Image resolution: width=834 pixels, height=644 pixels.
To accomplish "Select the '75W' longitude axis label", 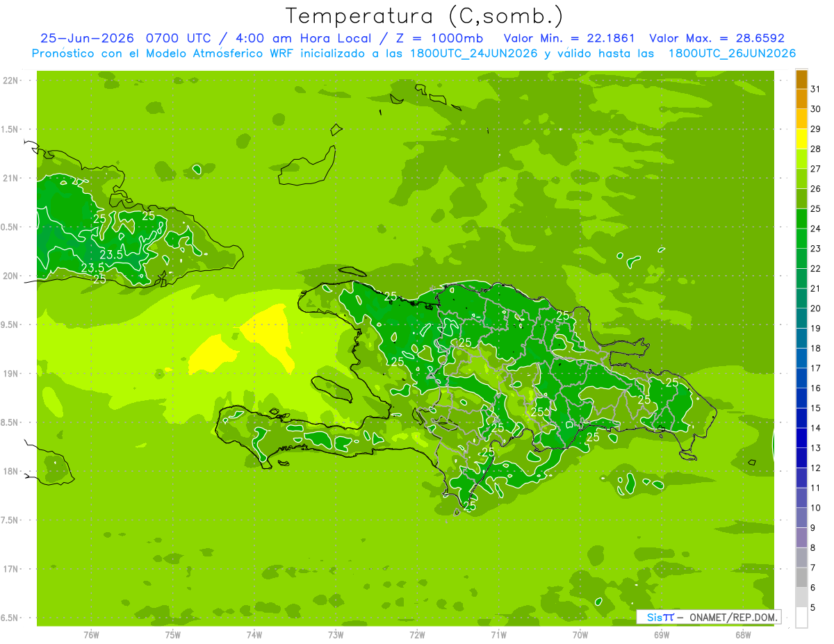I will [x=172, y=635].
